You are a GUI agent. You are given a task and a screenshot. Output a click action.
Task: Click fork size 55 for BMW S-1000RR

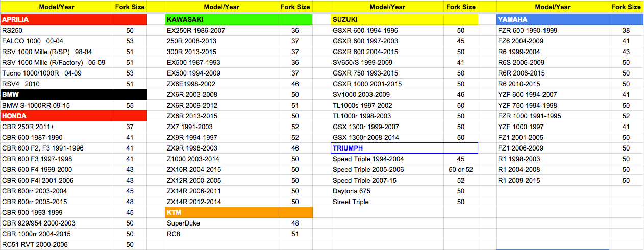(x=130, y=105)
